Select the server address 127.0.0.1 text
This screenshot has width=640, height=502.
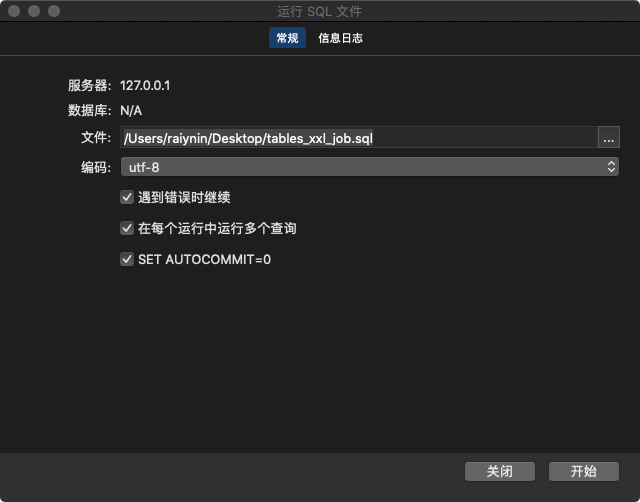(x=145, y=86)
